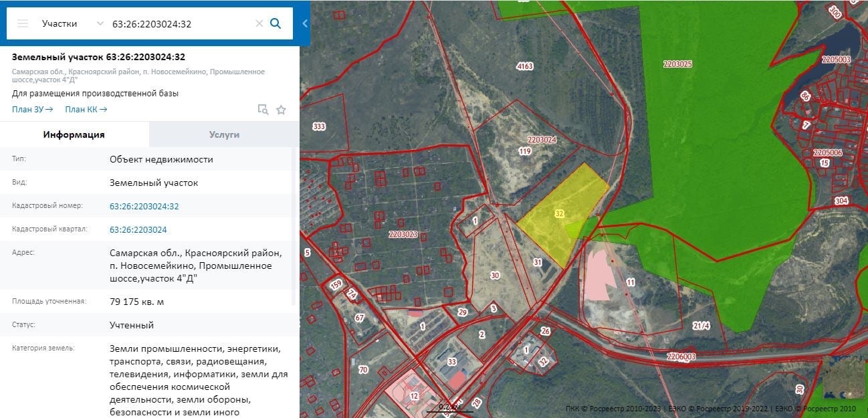Collapse the left info panel

click(x=305, y=23)
